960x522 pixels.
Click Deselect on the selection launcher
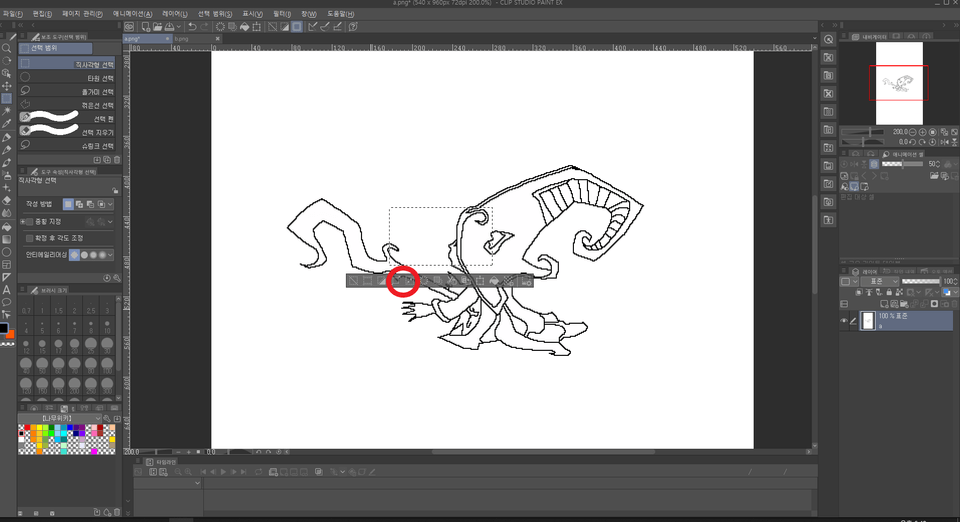coord(353,281)
